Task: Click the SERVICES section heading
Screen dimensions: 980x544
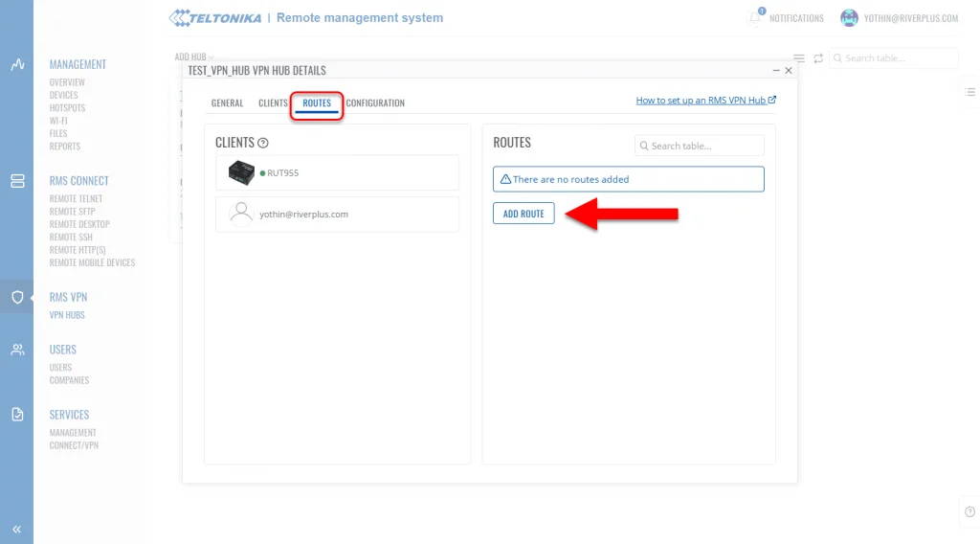Action: [x=69, y=415]
